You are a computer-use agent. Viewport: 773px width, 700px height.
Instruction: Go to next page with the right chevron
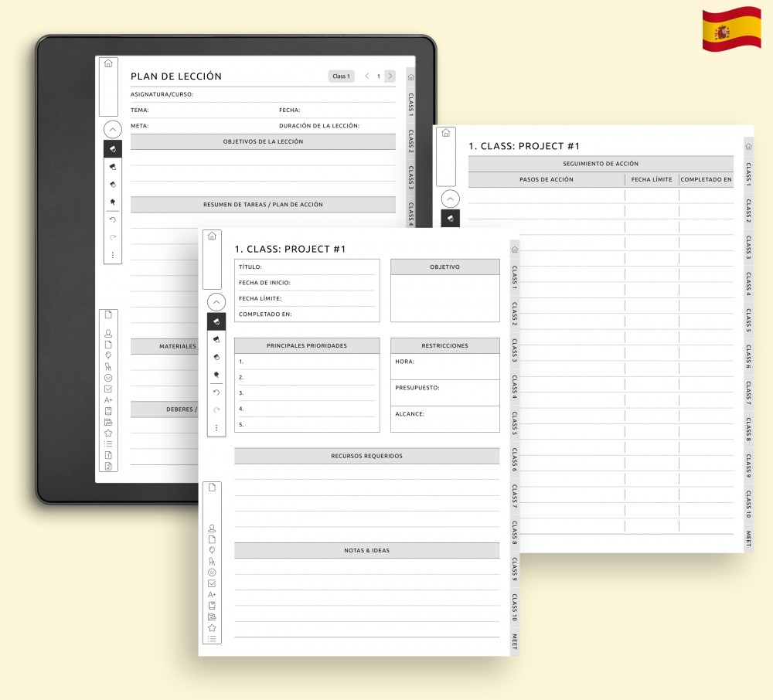[390, 76]
